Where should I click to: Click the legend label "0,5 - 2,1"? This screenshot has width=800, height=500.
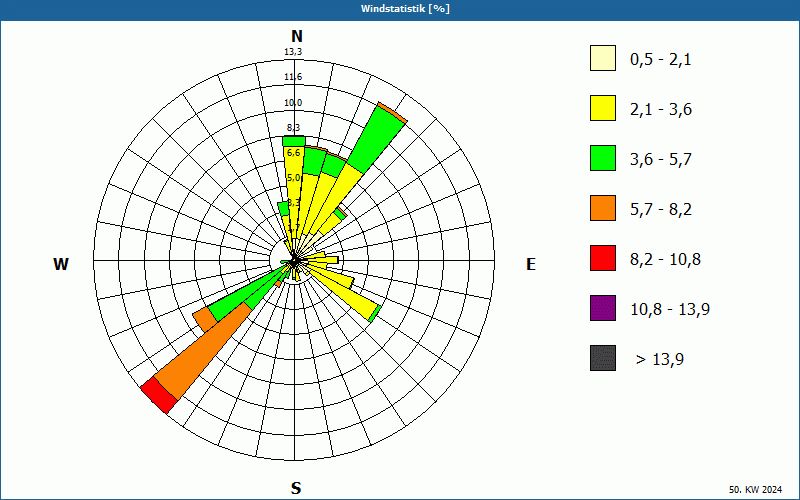[x=661, y=60]
